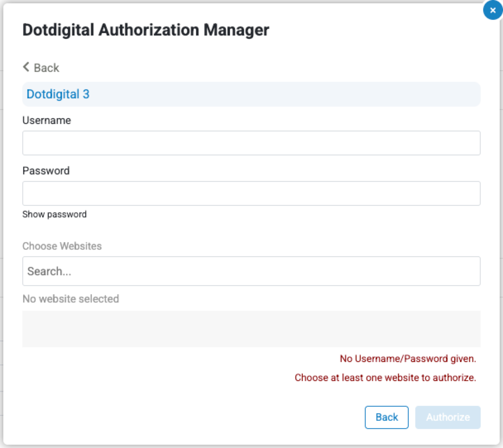The image size is (503, 448).
Task: Click the No website selected text
Action: 71,299
